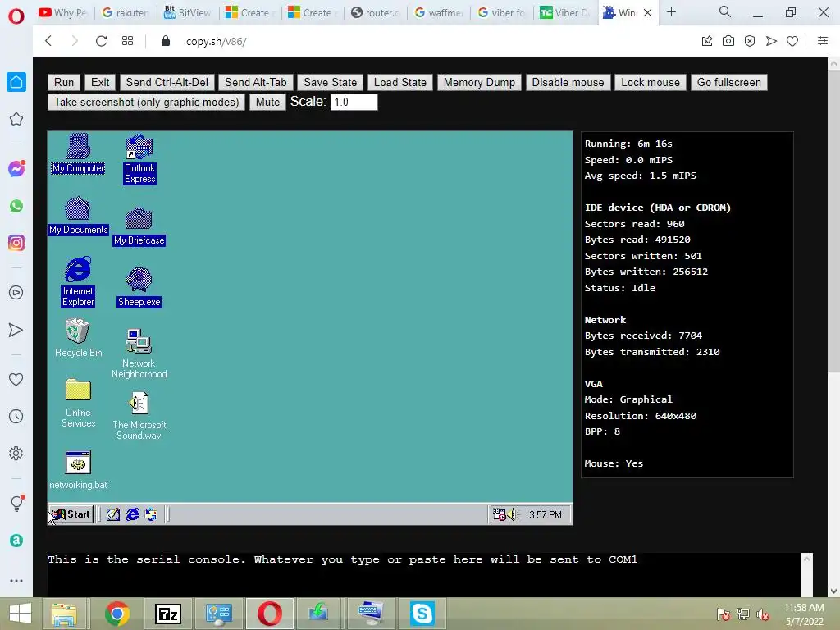Click the Exit button
The width and height of the screenshot is (840, 630).
(99, 83)
